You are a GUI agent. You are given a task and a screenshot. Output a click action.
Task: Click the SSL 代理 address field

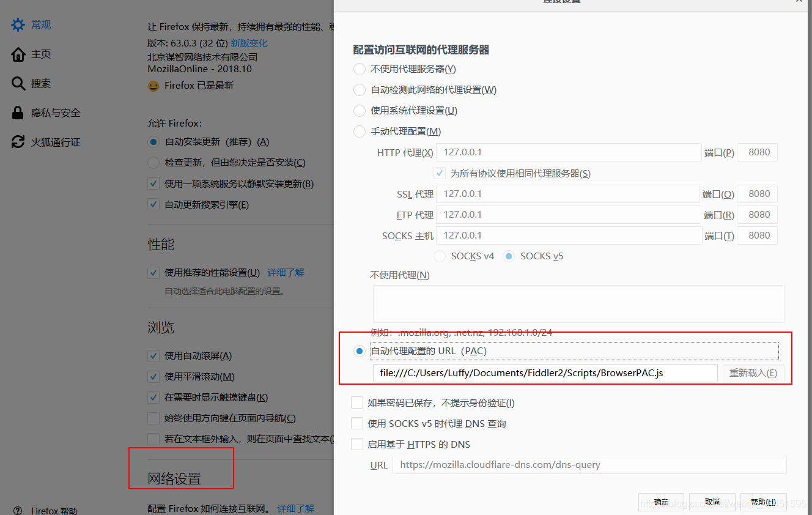click(x=568, y=194)
